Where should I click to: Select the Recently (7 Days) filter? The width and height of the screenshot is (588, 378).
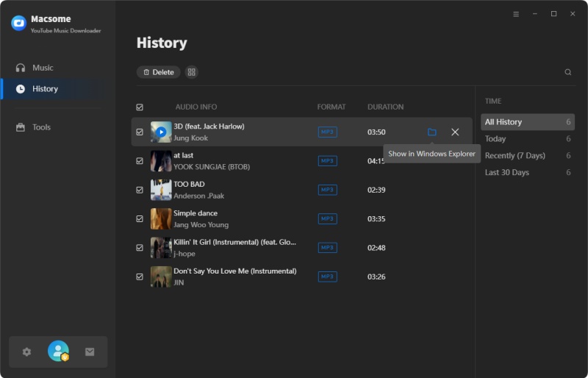click(x=528, y=156)
